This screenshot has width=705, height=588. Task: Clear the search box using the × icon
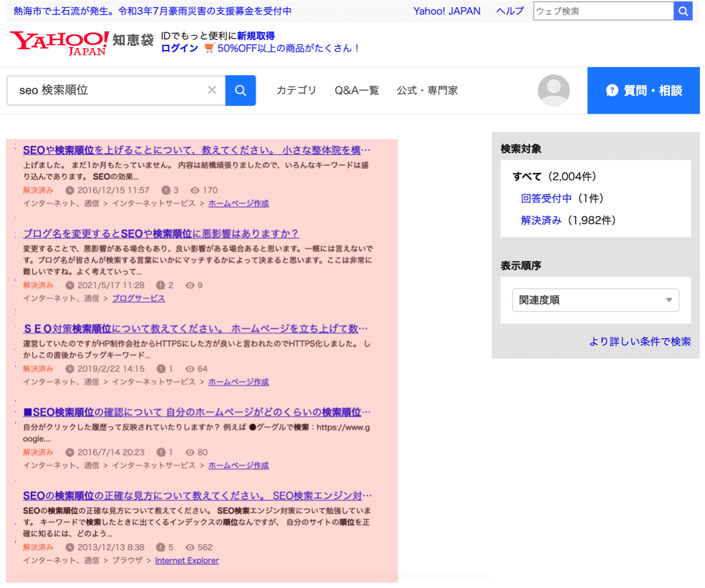(x=211, y=90)
